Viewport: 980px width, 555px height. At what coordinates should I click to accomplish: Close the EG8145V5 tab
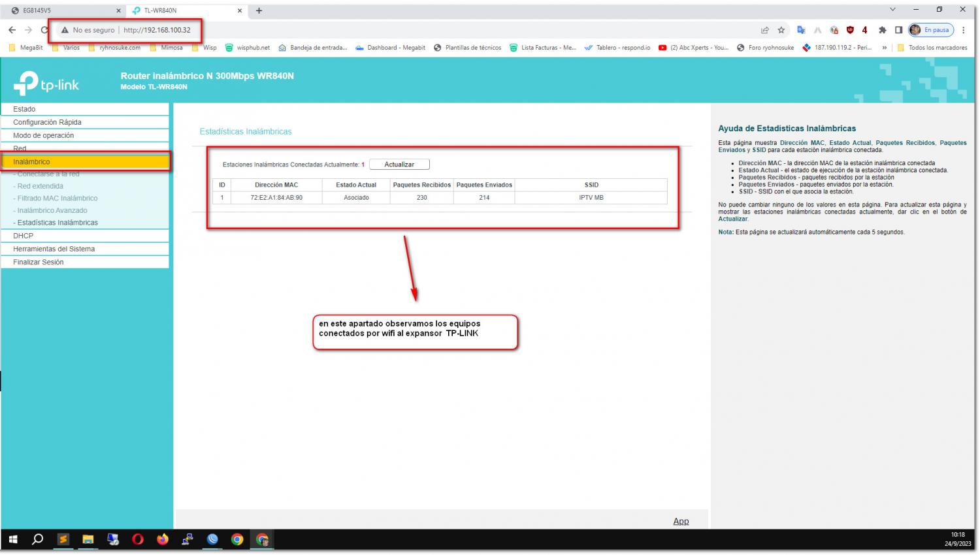pyautogui.click(x=118, y=10)
